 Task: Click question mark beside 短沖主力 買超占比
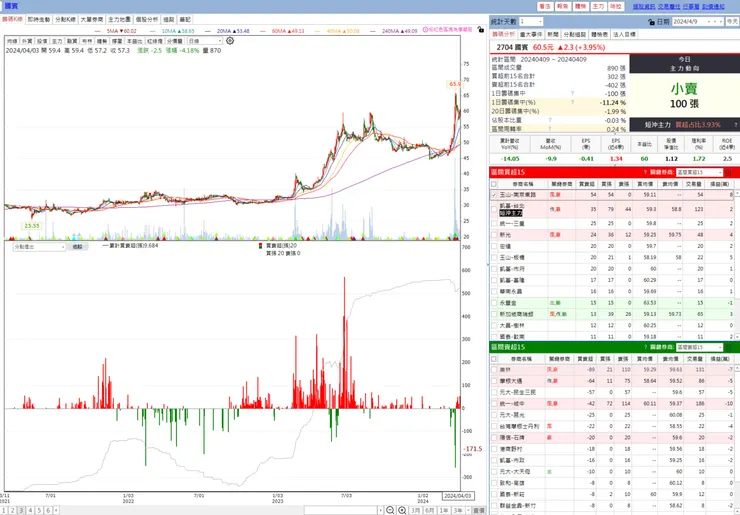pyautogui.click(x=735, y=125)
